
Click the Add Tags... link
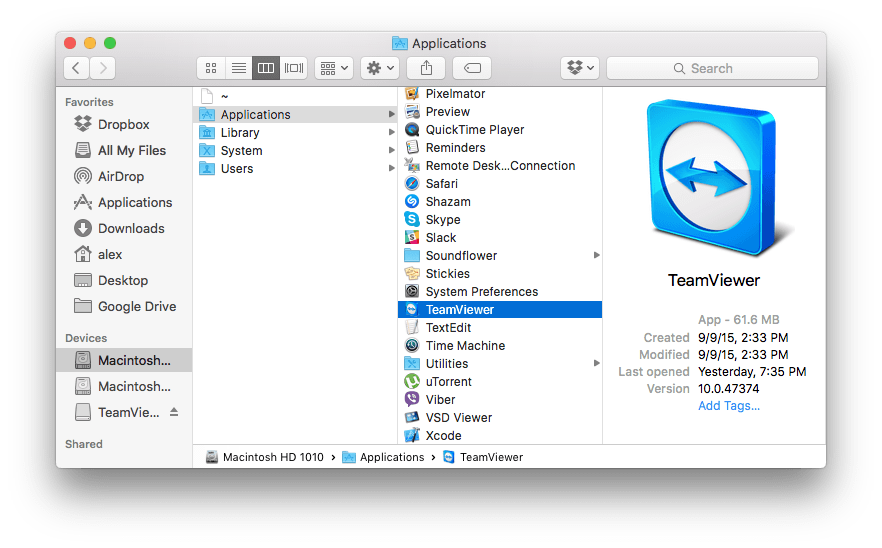point(729,406)
